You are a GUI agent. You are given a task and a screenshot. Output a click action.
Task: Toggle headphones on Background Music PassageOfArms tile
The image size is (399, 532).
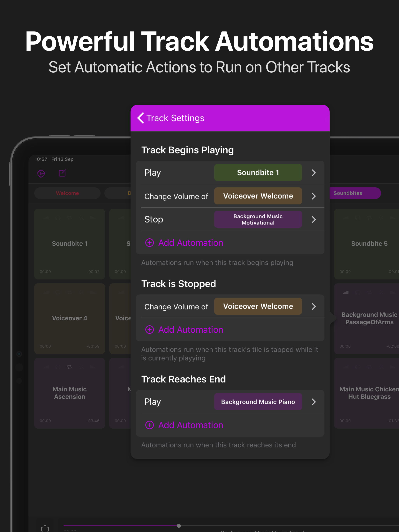(358, 292)
